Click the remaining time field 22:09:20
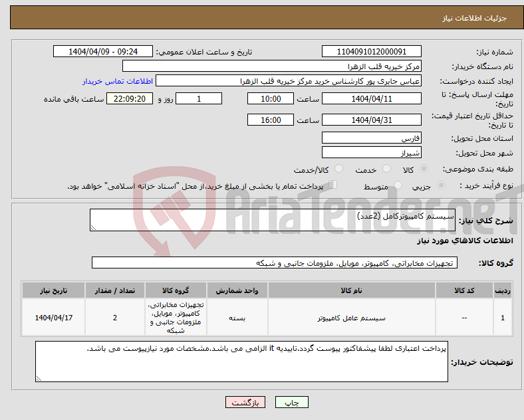 pos(130,98)
